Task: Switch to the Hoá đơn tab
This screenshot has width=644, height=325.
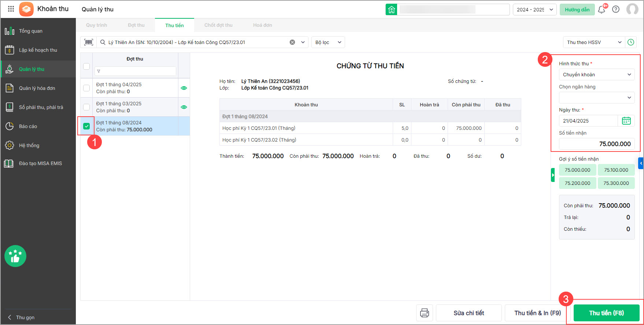Action: tap(263, 25)
